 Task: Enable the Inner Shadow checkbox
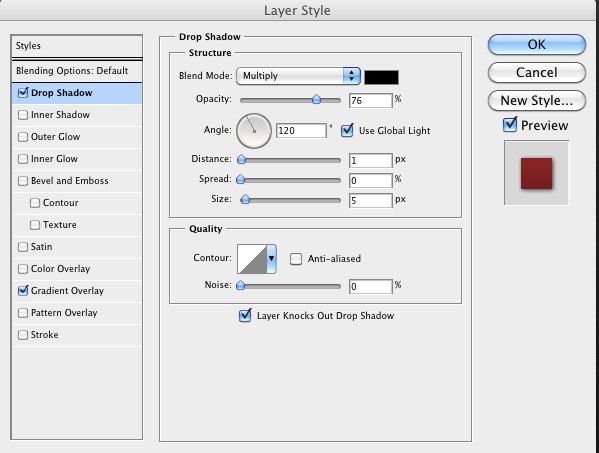click(x=23, y=115)
